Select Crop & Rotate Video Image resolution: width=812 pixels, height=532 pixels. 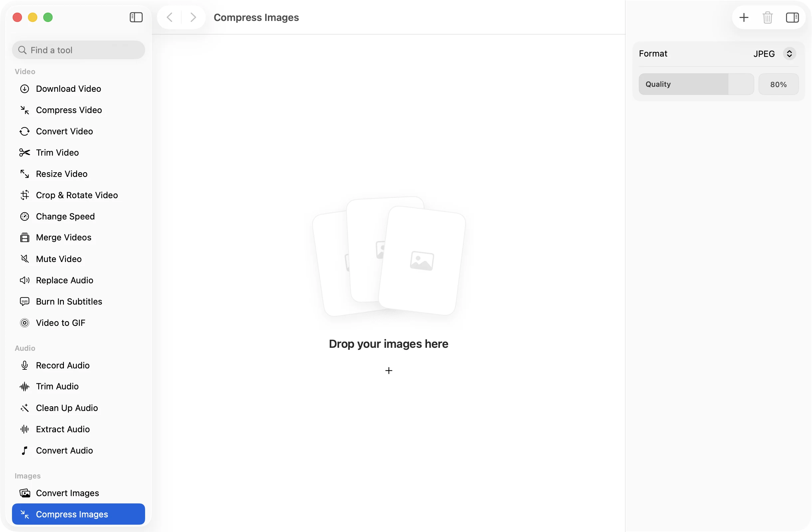click(x=78, y=195)
